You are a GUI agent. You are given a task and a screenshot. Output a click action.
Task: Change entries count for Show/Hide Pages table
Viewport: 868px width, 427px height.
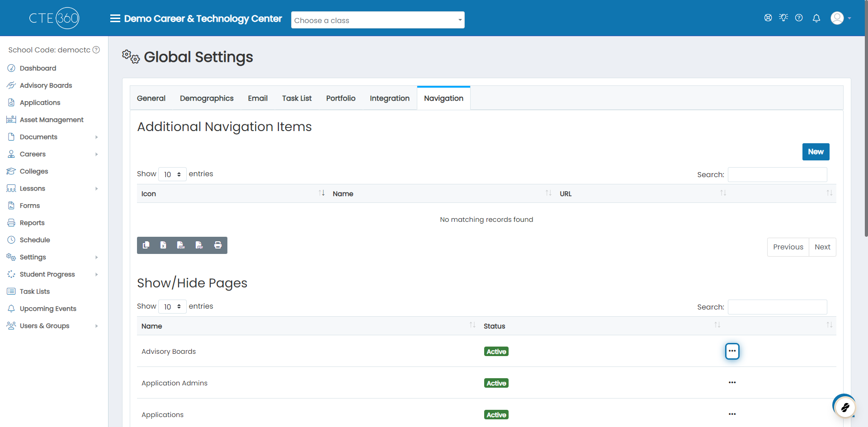[x=172, y=306]
